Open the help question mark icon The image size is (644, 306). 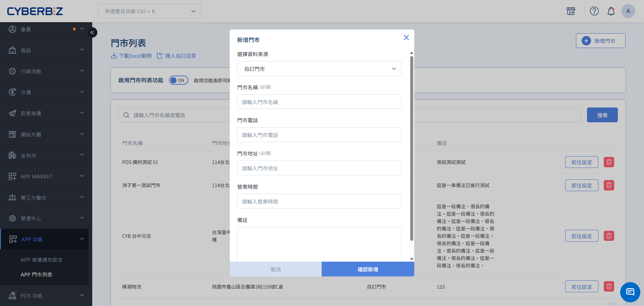(594, 11)
